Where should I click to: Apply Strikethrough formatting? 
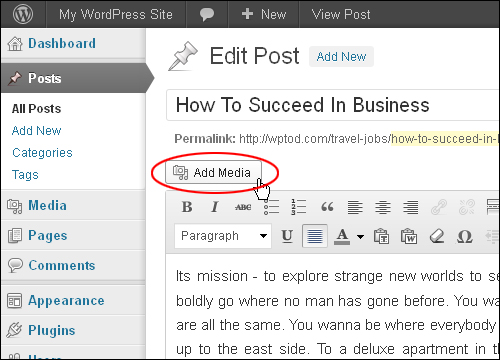click(243, 207)
